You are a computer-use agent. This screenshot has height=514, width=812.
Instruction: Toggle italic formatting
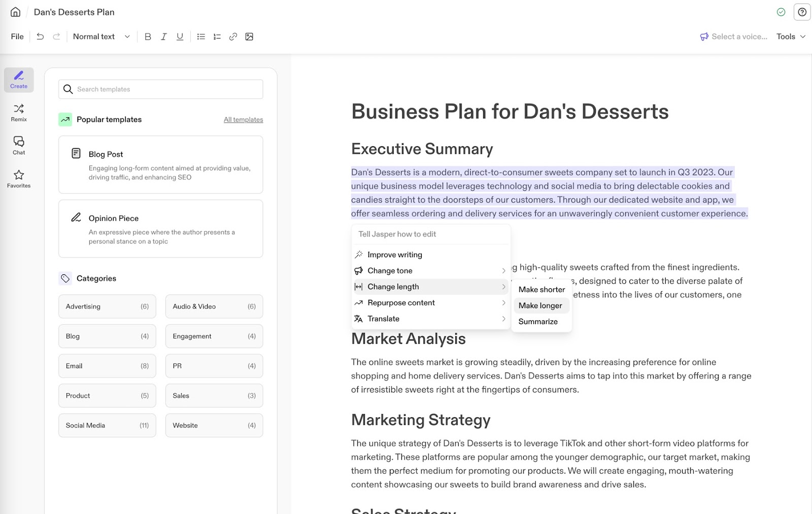coord(164,37)
